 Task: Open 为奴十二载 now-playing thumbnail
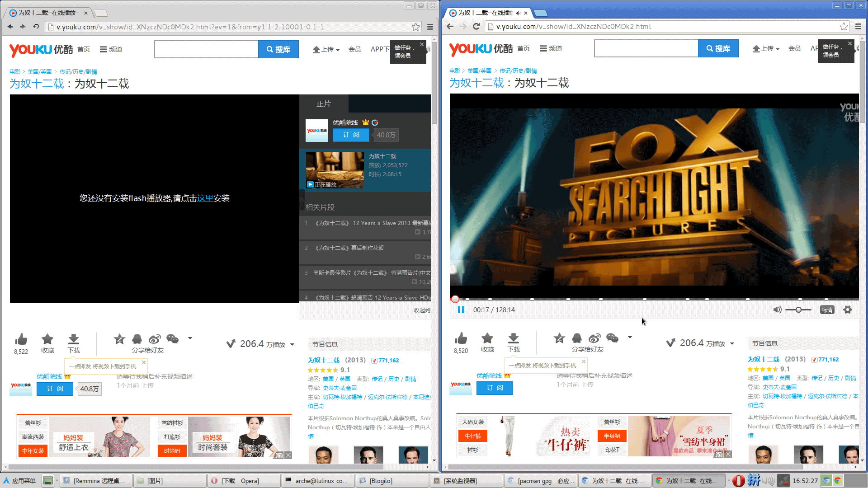pos(335,170)
